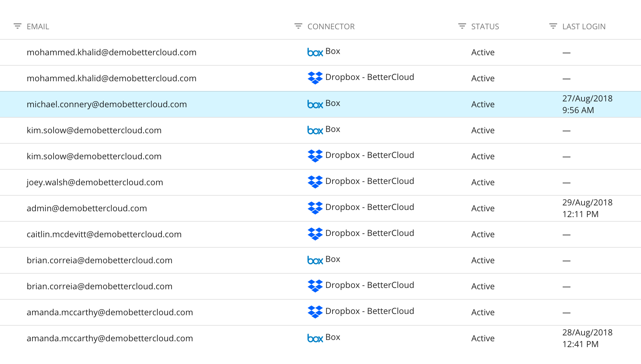Click Active status in michael.connery row

pos(483,104)
